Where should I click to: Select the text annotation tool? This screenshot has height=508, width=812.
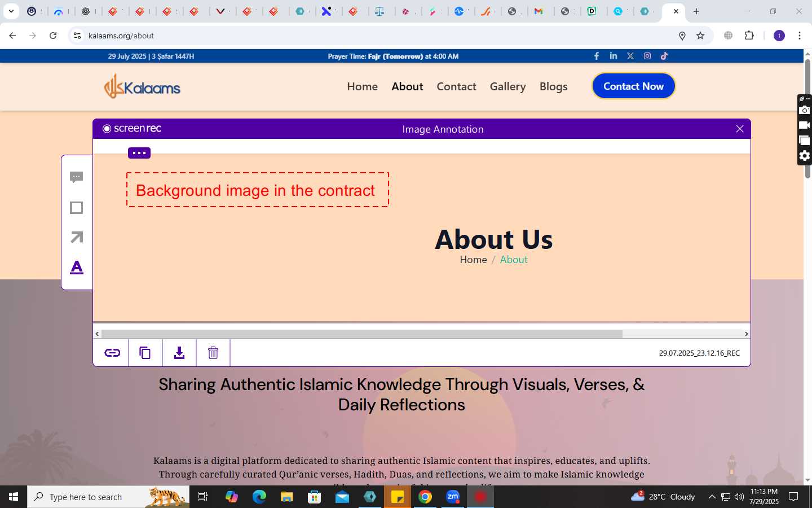[77, 267]
